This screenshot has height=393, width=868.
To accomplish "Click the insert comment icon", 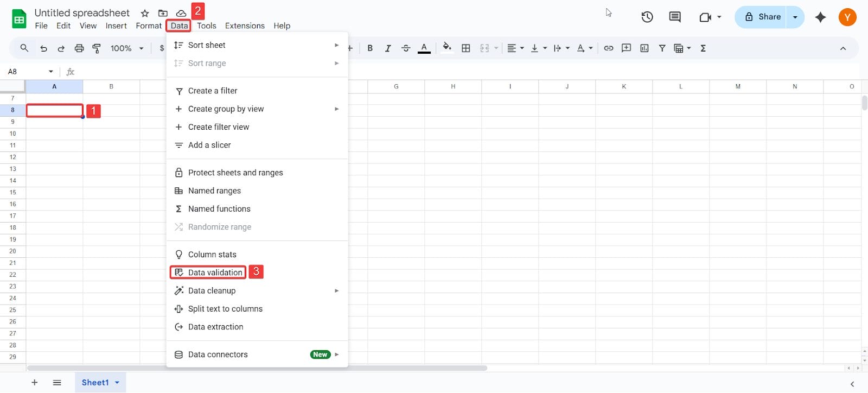I will 626,48.
